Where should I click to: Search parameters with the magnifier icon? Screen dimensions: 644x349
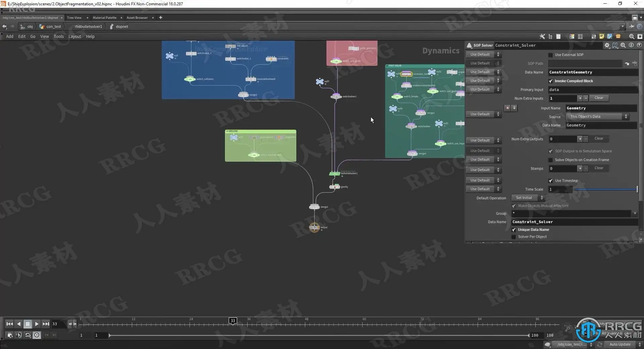tap(623, 45)
